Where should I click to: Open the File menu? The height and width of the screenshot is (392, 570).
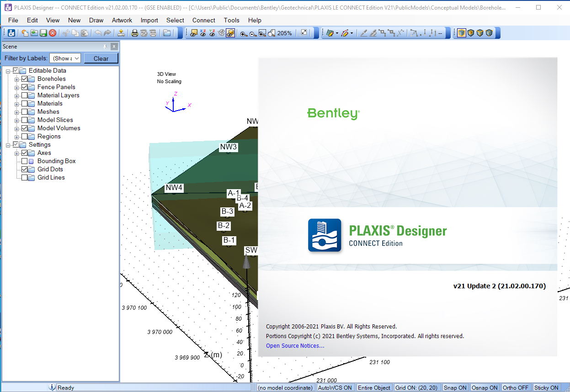(13, 20)
